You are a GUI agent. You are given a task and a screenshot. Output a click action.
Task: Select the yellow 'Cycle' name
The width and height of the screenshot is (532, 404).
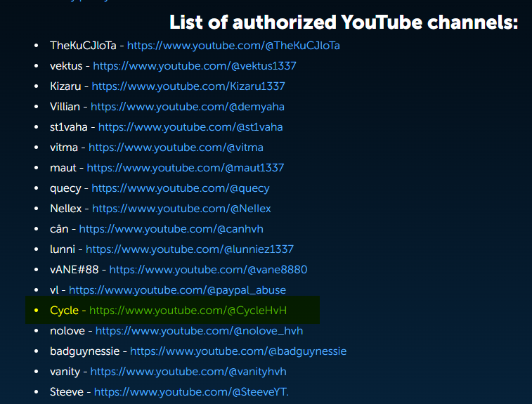point(64,311)
